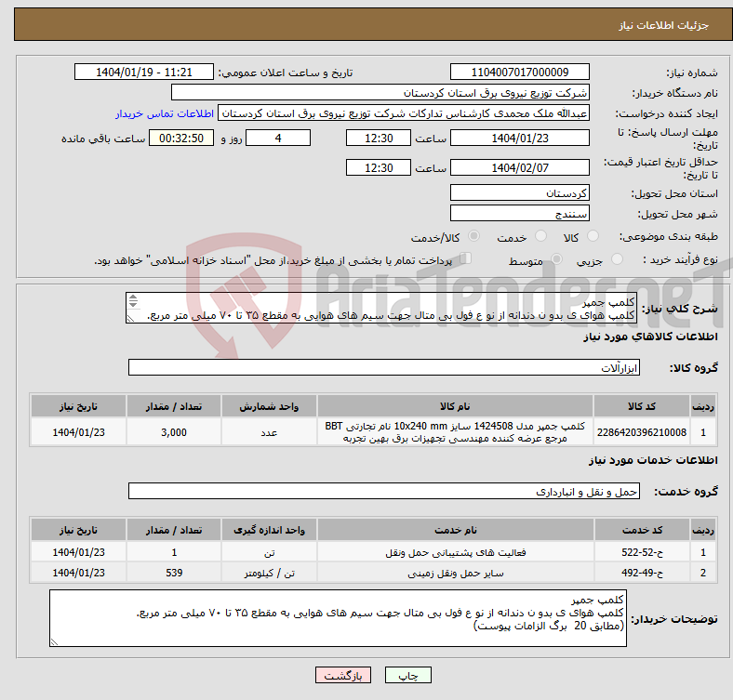Select the کالا/خدمت radio button
Viewport: 733px width, 700px height.
tap(474, 236)
